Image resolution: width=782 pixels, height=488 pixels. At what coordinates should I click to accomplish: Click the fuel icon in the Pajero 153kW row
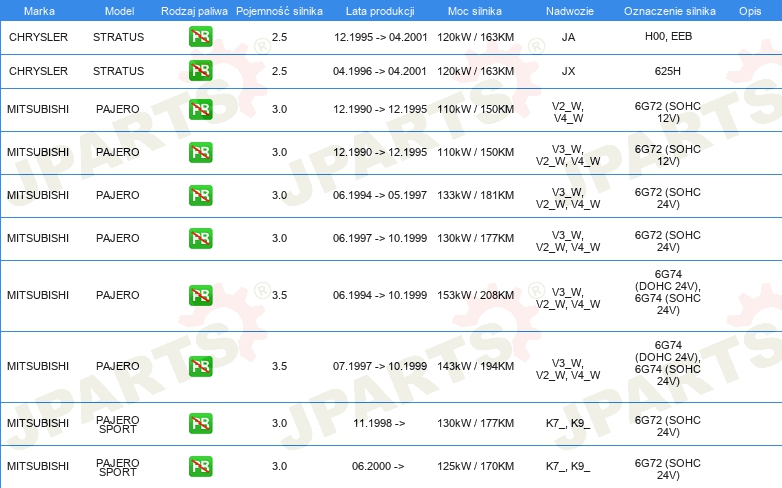[x=200, y=295]
